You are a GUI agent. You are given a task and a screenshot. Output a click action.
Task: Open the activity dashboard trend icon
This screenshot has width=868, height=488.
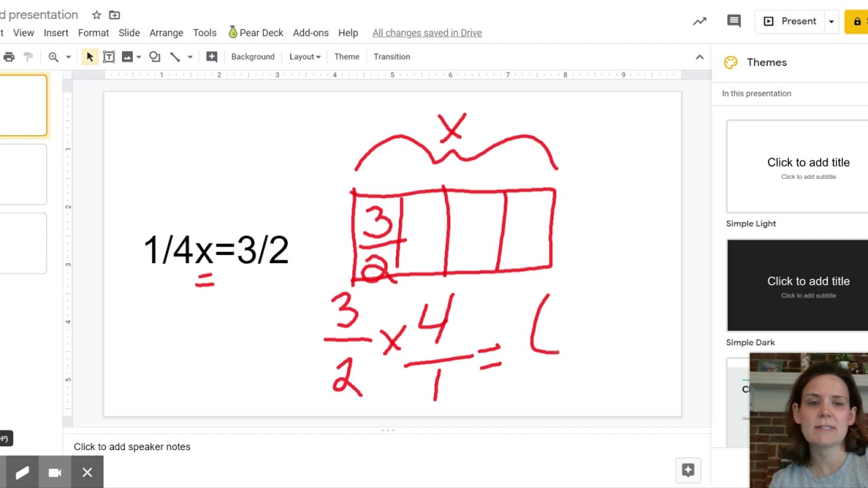[699, 22]
